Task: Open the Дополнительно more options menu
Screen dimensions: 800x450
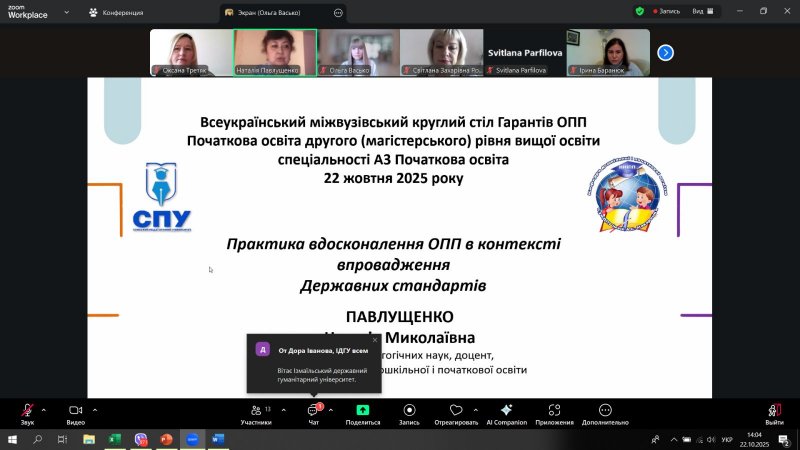Action: click(x=605, y=411)
